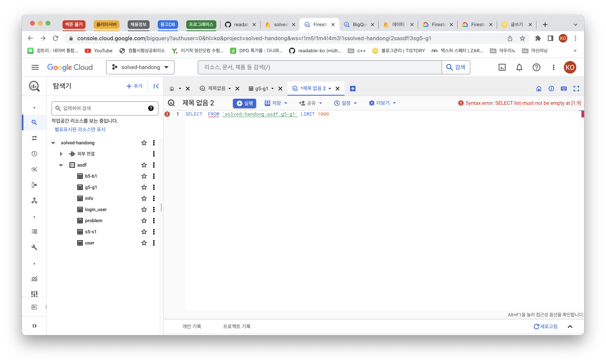Open the solved-handong project selector
The height and width of the screenshot is (364, 606).
click(140, 67)
